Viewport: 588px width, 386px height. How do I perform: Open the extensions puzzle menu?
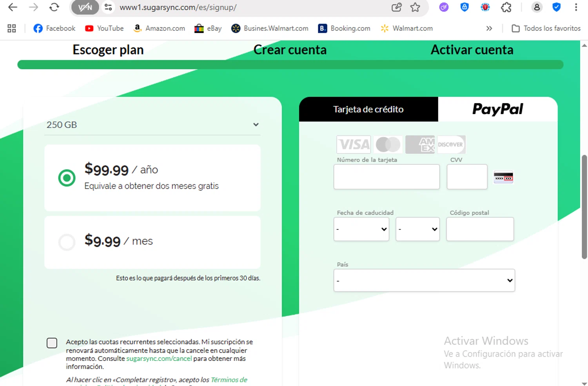coord(506,7)
